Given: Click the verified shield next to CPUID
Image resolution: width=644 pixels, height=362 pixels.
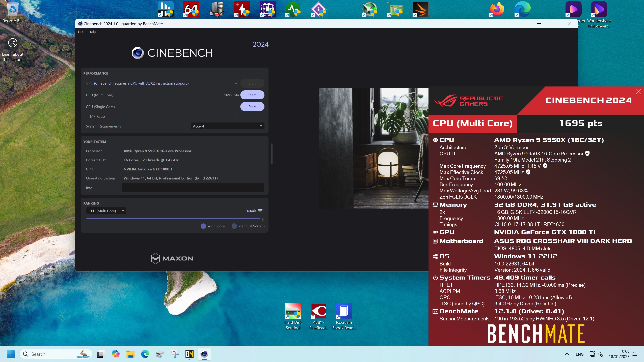Looking at the screenshot, I should (x=587, y=153).
